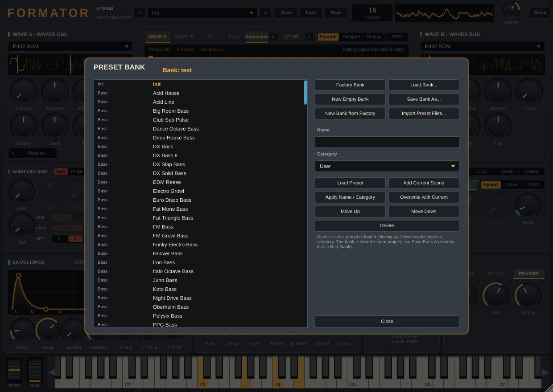Switch to the WAVE B editor tab
Viewport: 553px width, 392px height.
184,37
